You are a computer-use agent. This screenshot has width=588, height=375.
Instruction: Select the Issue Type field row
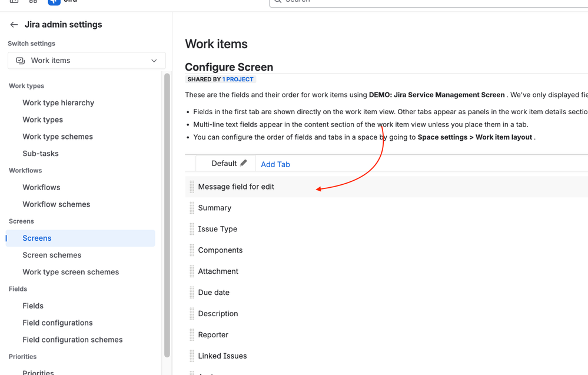(x=386, y=229)
